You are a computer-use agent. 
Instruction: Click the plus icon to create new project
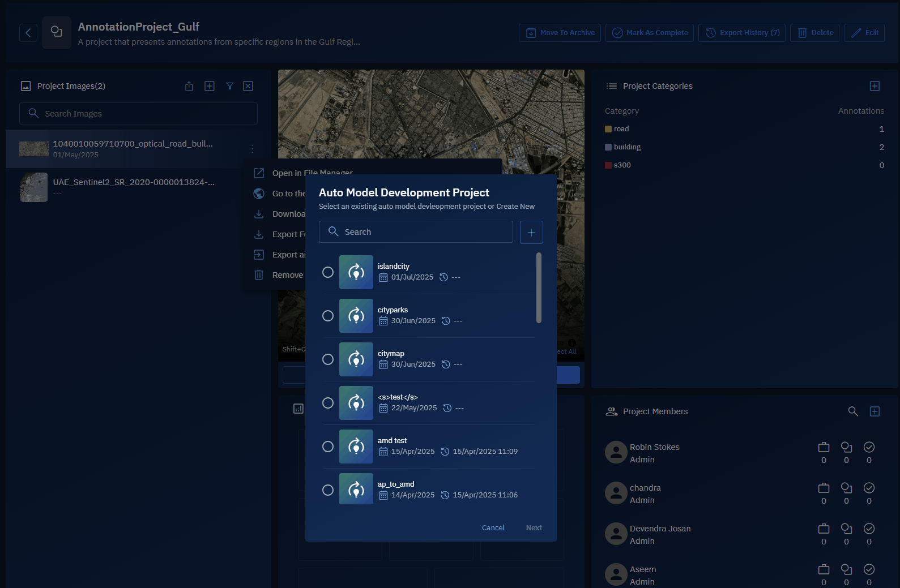coord(531,232)
